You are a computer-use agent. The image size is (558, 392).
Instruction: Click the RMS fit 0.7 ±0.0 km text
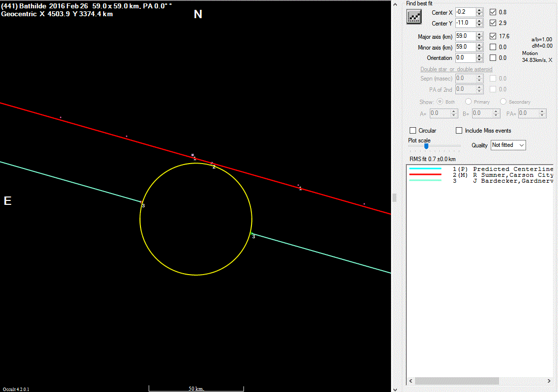(x=432, y=159)
